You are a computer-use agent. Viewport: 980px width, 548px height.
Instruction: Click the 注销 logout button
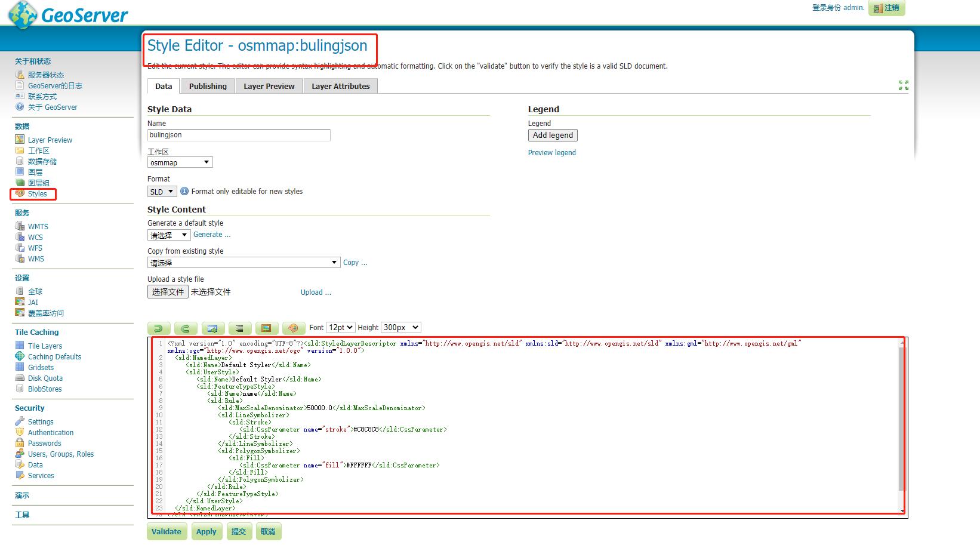click(x=887, y=8)
